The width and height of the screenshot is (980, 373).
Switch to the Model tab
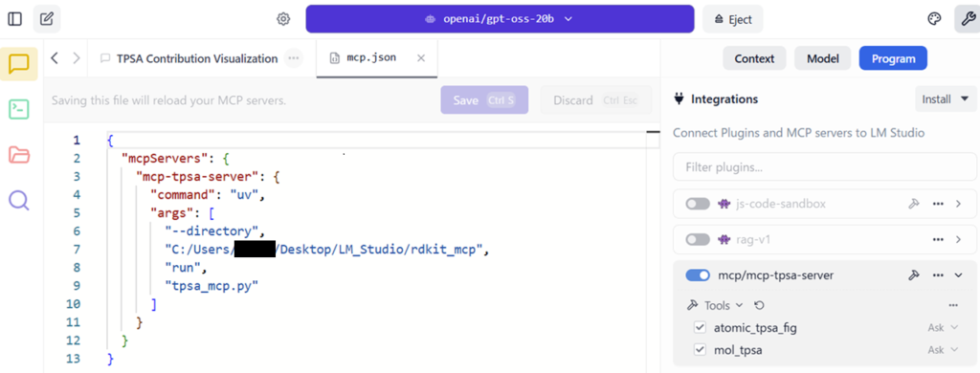pyautogui.click(x=822, y=58)
